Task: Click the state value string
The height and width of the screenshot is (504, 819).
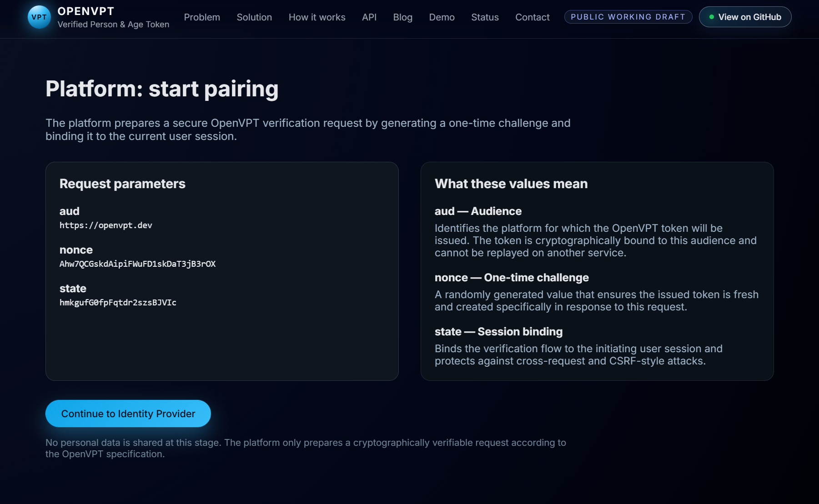Action: click(x=118, y=303)
